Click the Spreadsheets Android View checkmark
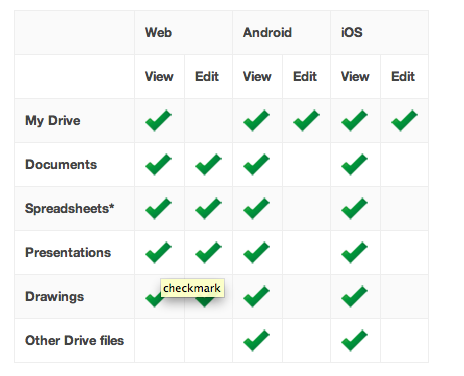 [x=257, y=208]
